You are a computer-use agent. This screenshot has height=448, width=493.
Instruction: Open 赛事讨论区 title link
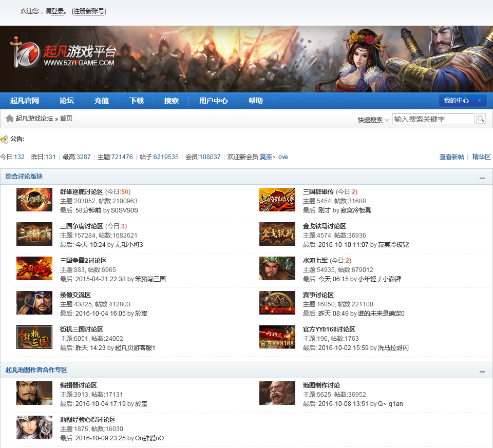(318, 295)
